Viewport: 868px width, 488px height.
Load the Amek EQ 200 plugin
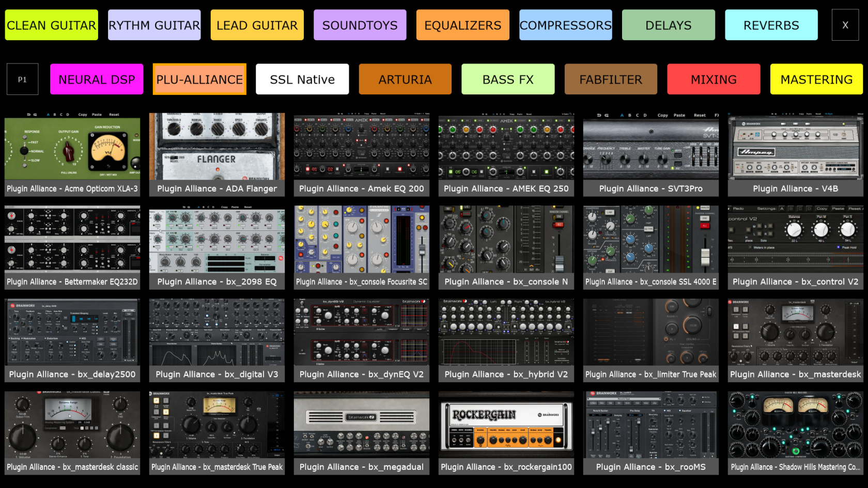click(x=362, y=154)
